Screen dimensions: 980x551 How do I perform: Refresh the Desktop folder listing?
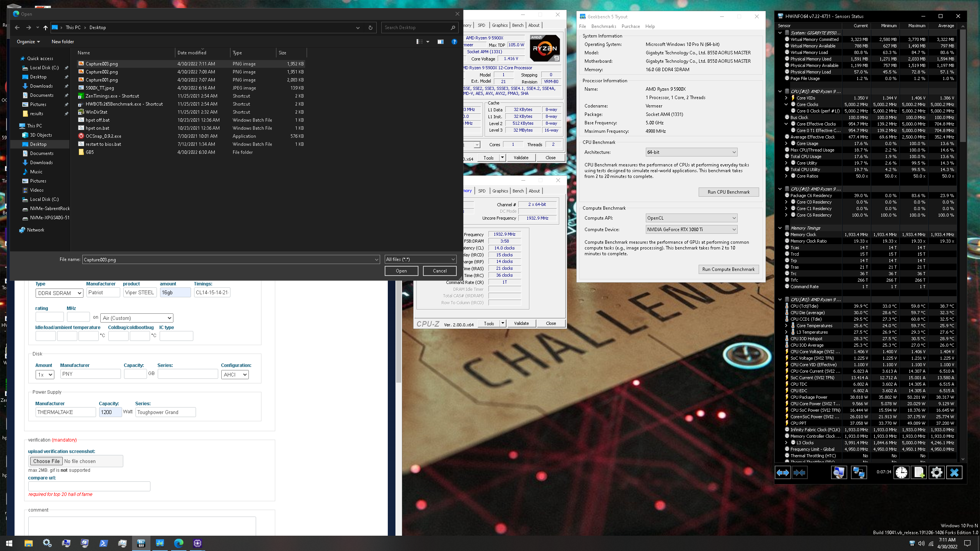(370, 28)
